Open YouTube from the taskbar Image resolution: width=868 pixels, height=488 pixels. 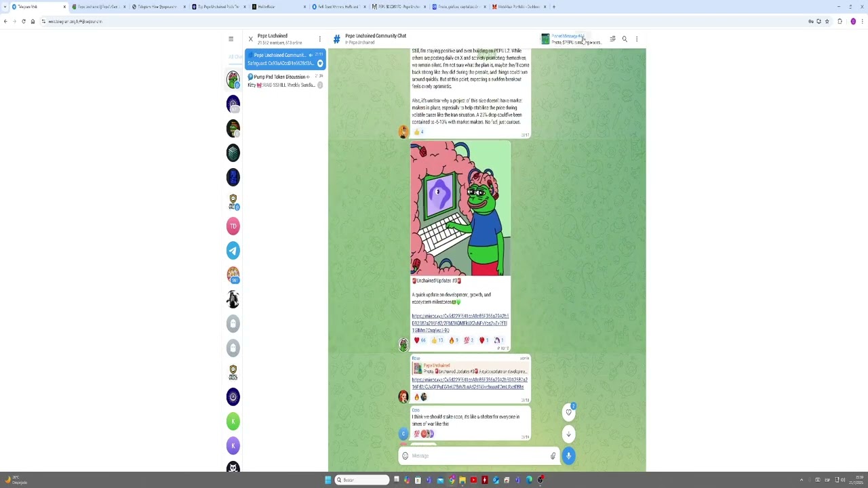pos(473,480)
